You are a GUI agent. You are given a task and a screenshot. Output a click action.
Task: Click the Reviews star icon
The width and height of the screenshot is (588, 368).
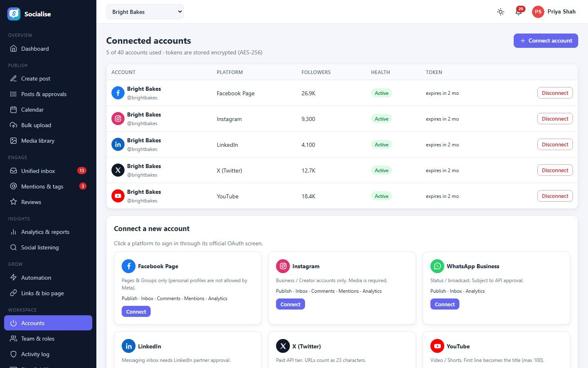point(13,202)
